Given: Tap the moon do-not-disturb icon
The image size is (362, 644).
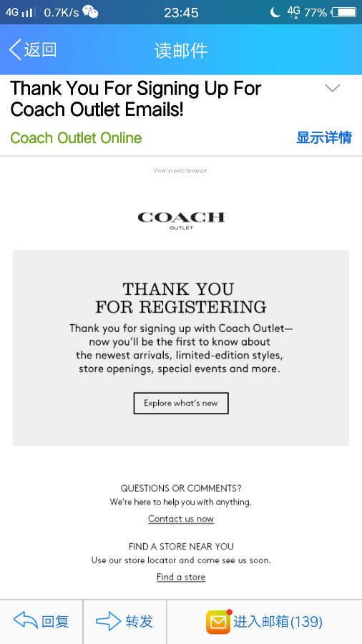Looking at the screenshot, I should click(275, 12).
